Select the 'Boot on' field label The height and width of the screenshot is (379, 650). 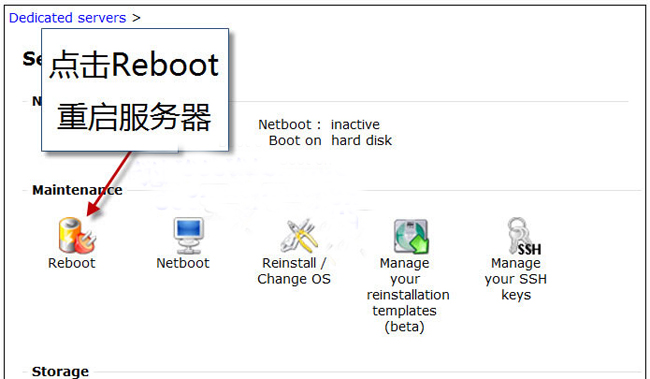click(295, 141)
